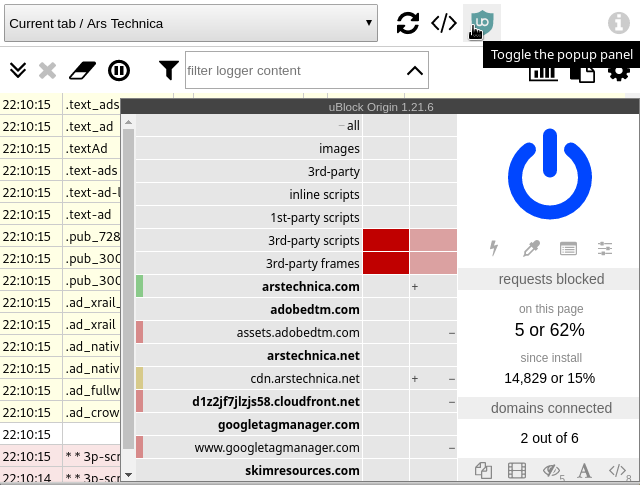Collapse the 'all' firewall row

click(249, 125)
